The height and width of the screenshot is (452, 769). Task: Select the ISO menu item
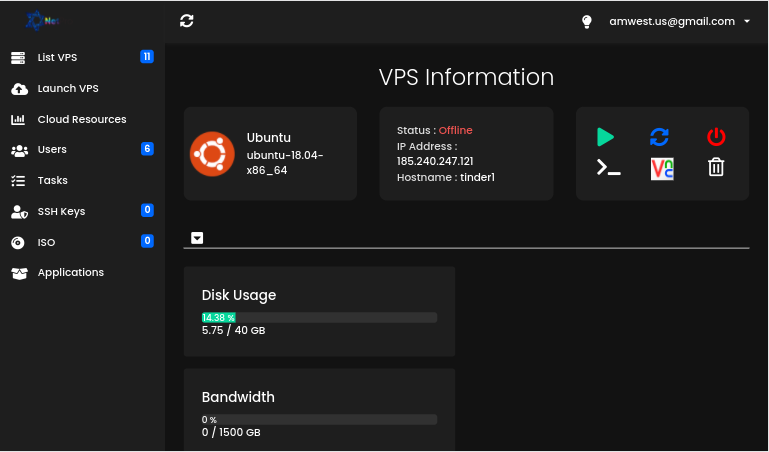pyautogui.click(x=46, y=242)
